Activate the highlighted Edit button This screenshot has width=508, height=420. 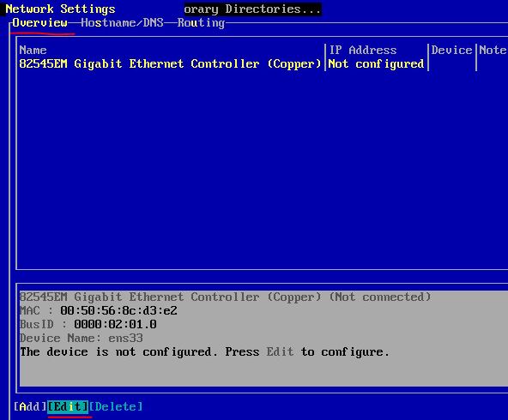point(68,407)
